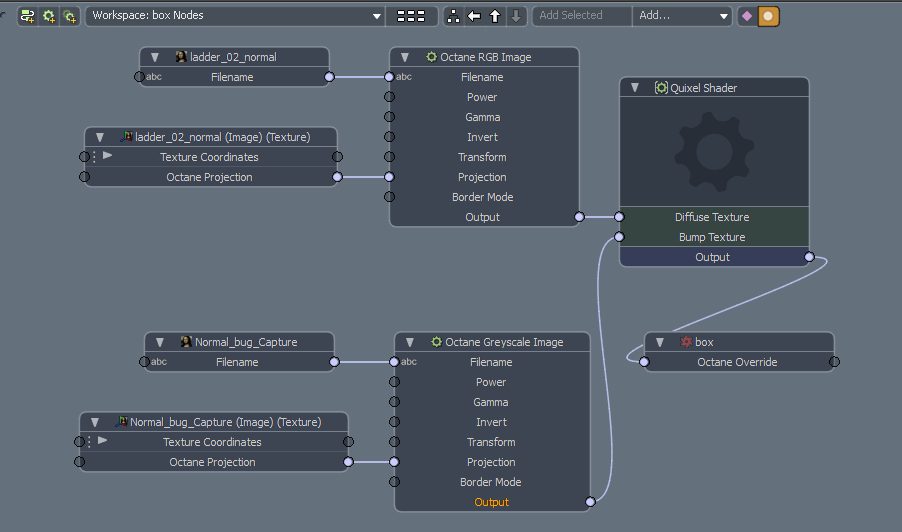Click the third gear-with-plus toolbar icon

coord(70,16)
